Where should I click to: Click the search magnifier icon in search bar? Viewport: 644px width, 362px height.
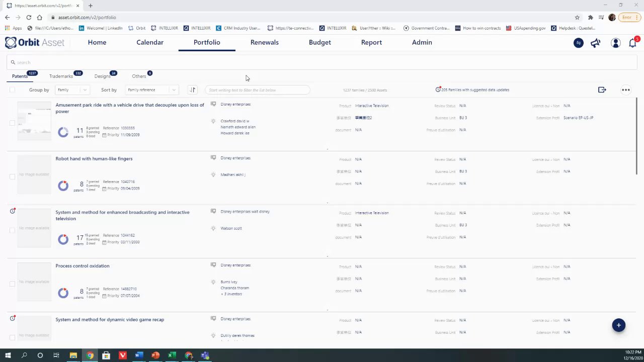tap(13, 62)
